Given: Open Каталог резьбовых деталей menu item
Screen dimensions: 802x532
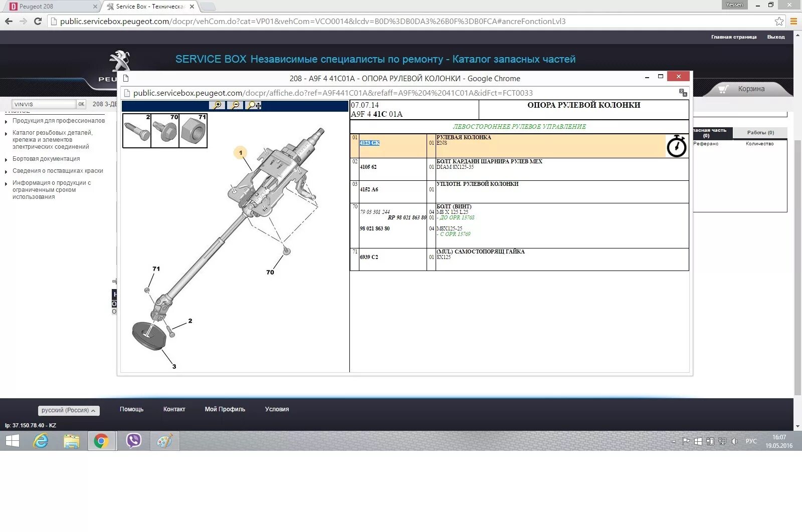Looking at the screenshot, I should (x=53, y=140).
